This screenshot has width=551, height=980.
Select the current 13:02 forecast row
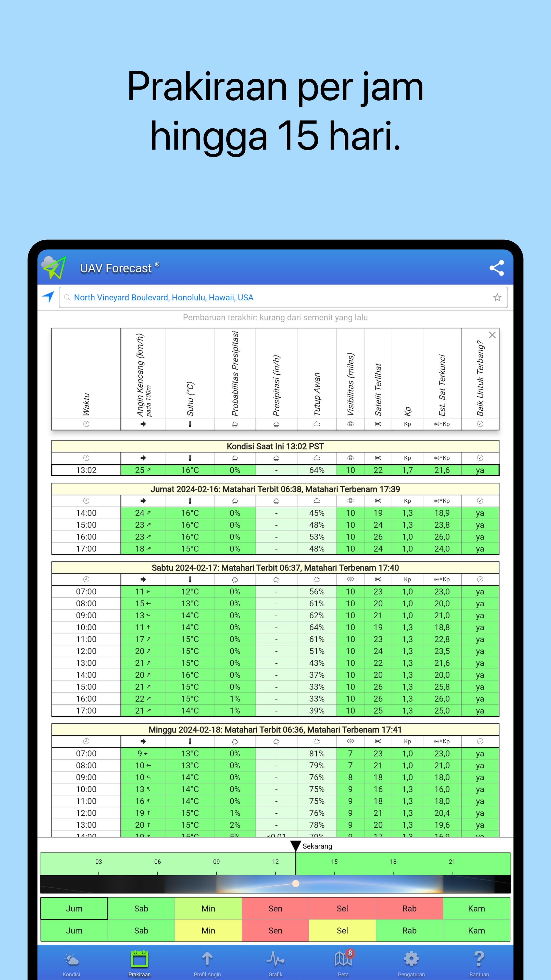point(275,470)
